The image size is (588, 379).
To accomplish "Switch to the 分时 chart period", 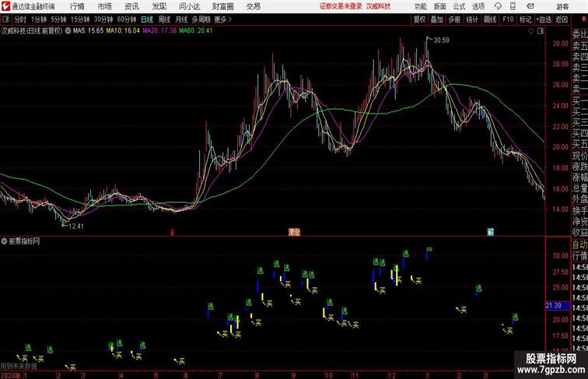I will click(x=20, y=19).
